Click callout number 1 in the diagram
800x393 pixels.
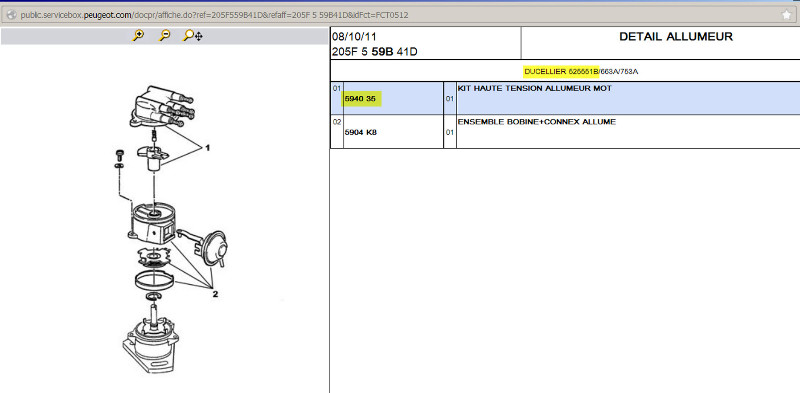coord(208,148)
